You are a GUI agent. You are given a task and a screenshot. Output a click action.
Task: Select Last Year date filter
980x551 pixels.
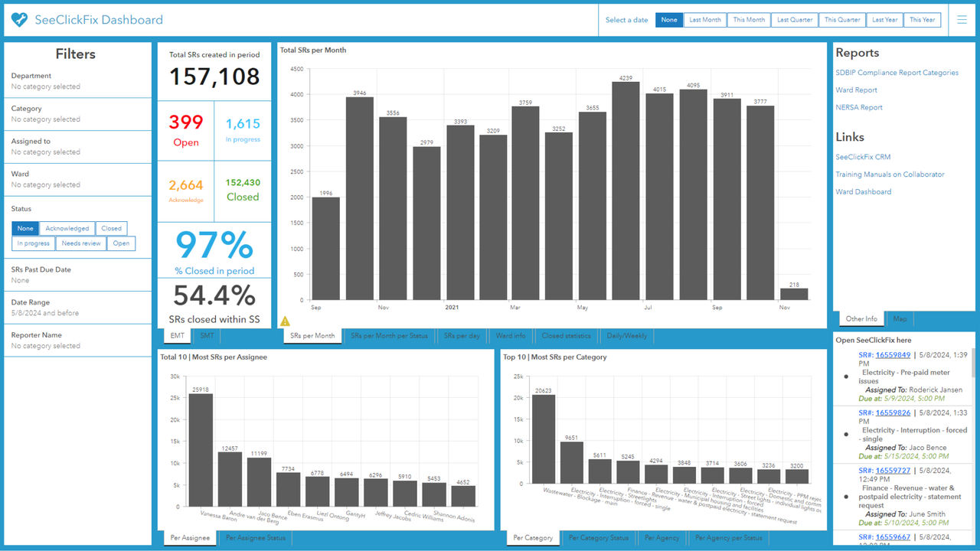(884, 20)
